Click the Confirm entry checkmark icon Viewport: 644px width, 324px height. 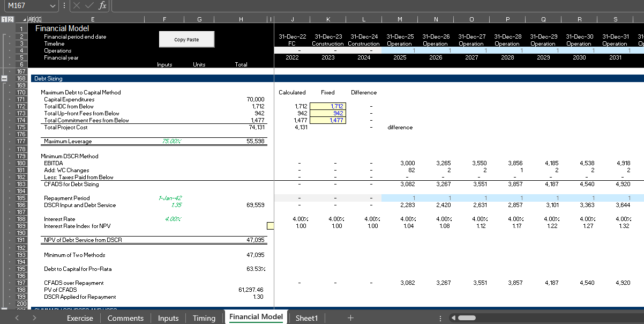point(89,5)
